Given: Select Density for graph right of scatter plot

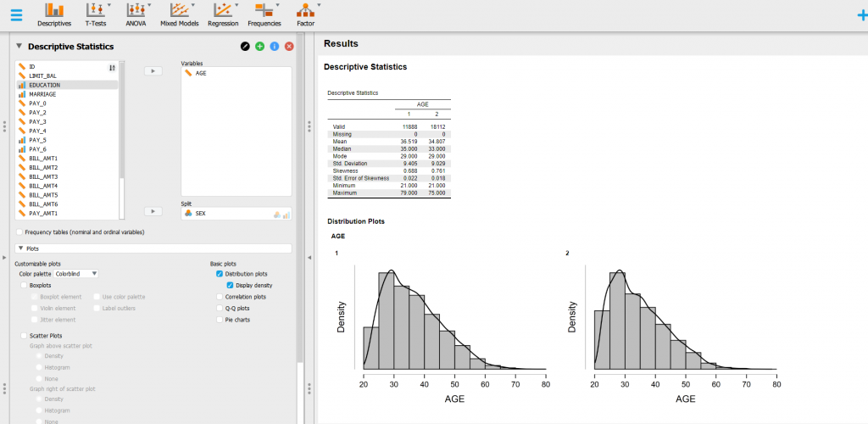Looking at the screenshot, I should point(39,399).
